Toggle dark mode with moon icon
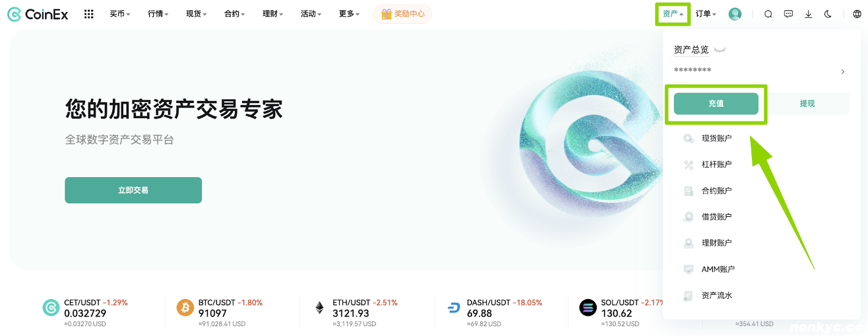Image resolution: width=868 pixels, height=336 pixels. tap(828, 14)
